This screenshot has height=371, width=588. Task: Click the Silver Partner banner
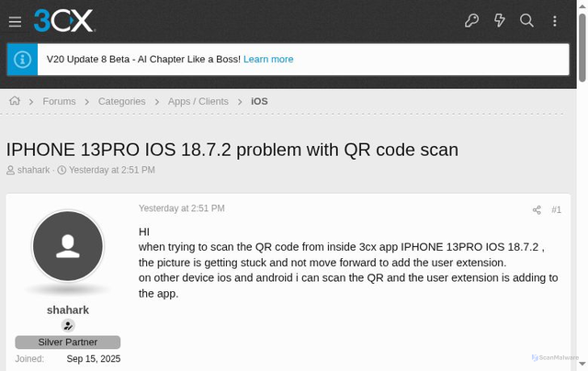68,343
